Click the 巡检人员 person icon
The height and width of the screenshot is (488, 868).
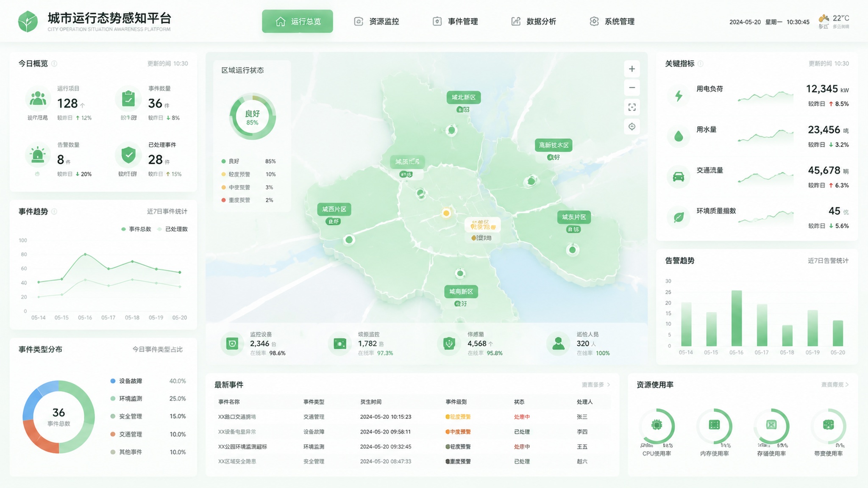click(x=558, y=344)
